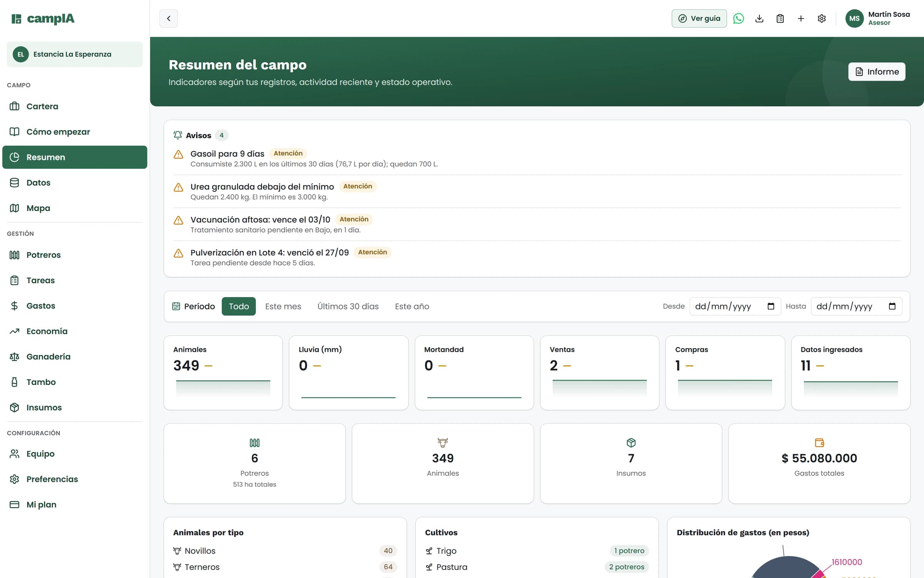Open Tambo in the sidebar

point(75,382)
